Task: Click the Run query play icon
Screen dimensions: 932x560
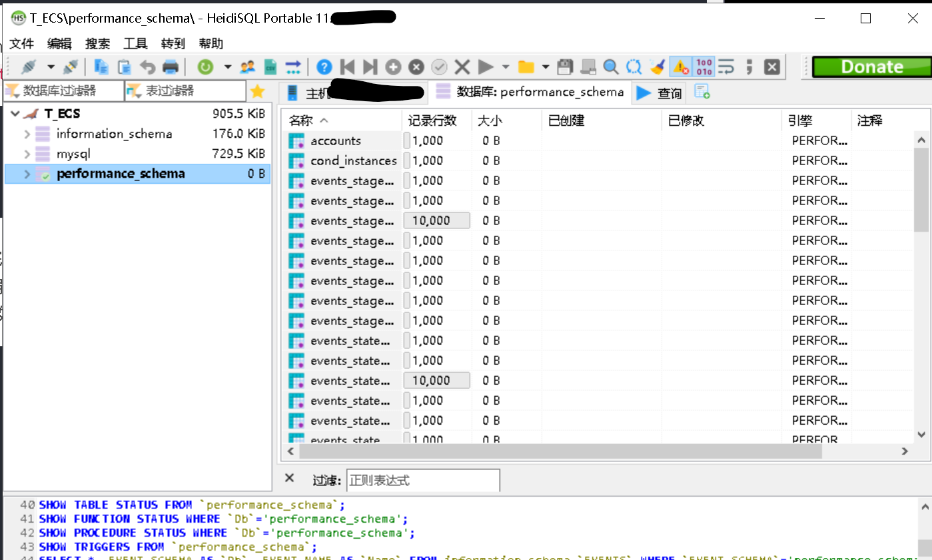Action: click(x=486, y=67)
